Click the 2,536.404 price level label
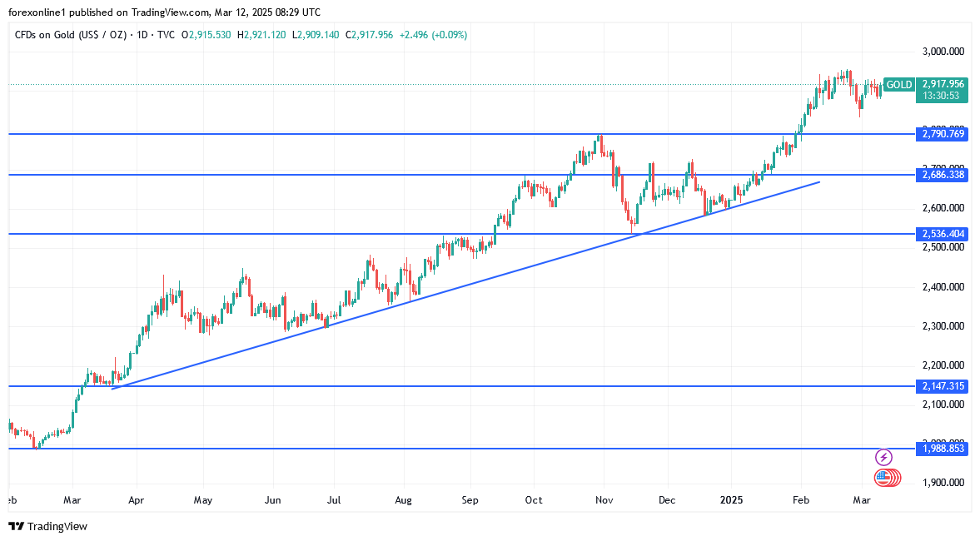The width and height of the screenshot is (980, 541). click(943, 234)
